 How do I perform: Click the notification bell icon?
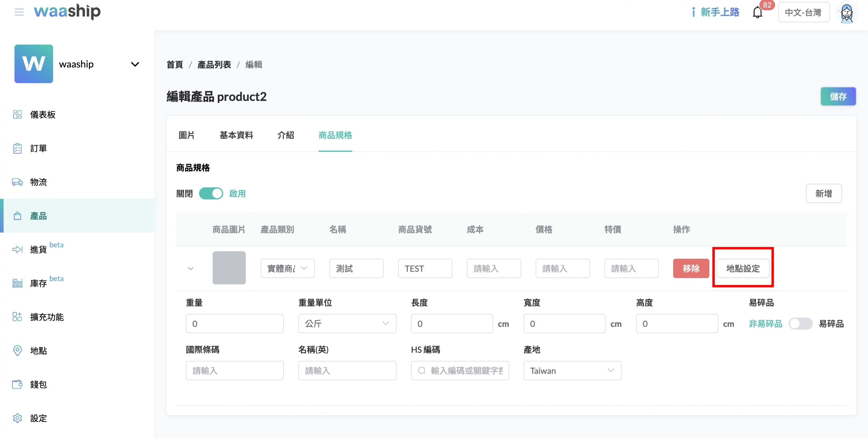757,13
